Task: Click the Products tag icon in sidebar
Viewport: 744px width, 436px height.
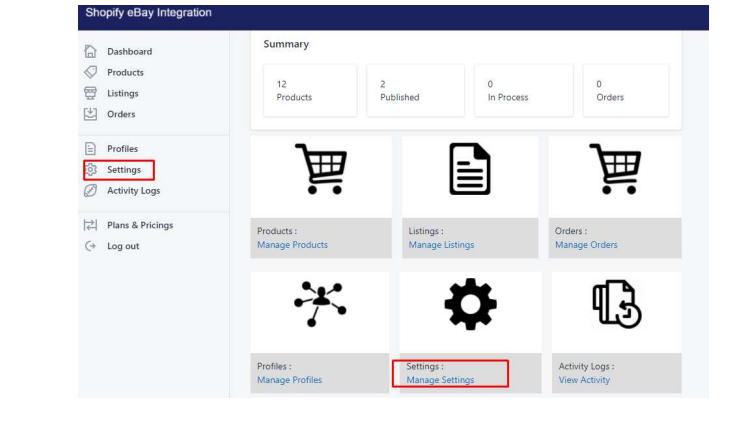Action: click(x=90, y=72)
